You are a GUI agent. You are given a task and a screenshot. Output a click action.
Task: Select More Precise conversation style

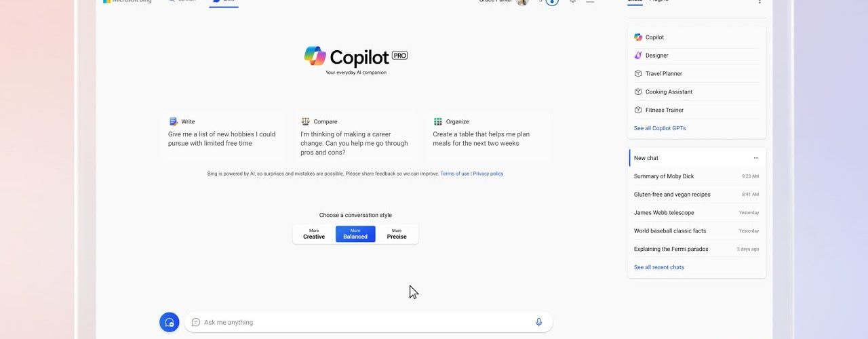(x=397, y=234)
